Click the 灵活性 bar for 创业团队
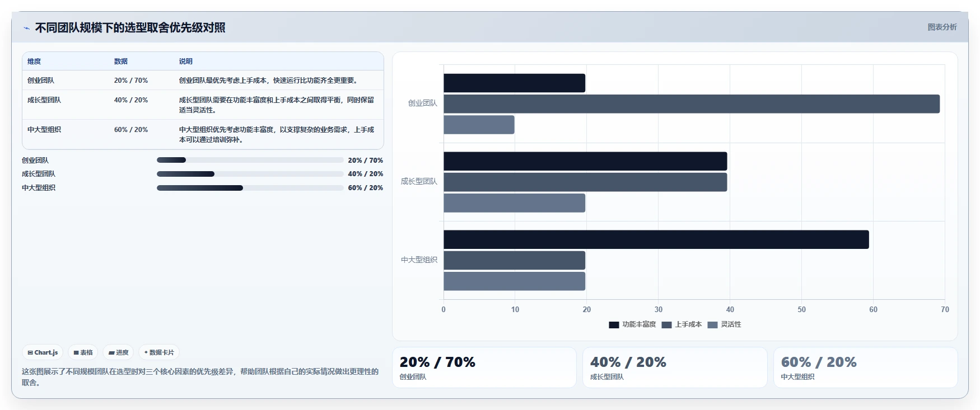The width and height of the screenshot is (980, 410). pos(479,125)
